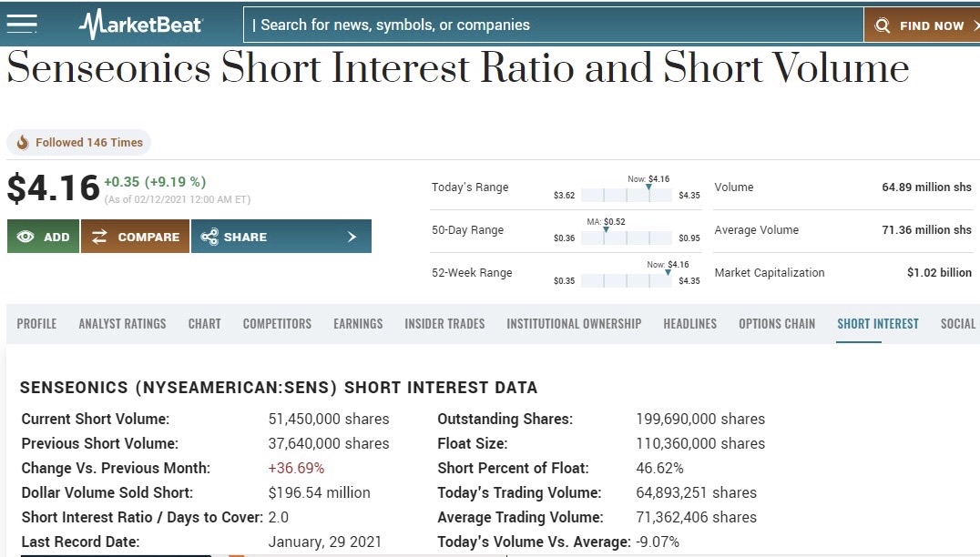Click Current Short Volume value 51,450,000 shares
This screenshot has width=980, height=557.
coord(329,419)
